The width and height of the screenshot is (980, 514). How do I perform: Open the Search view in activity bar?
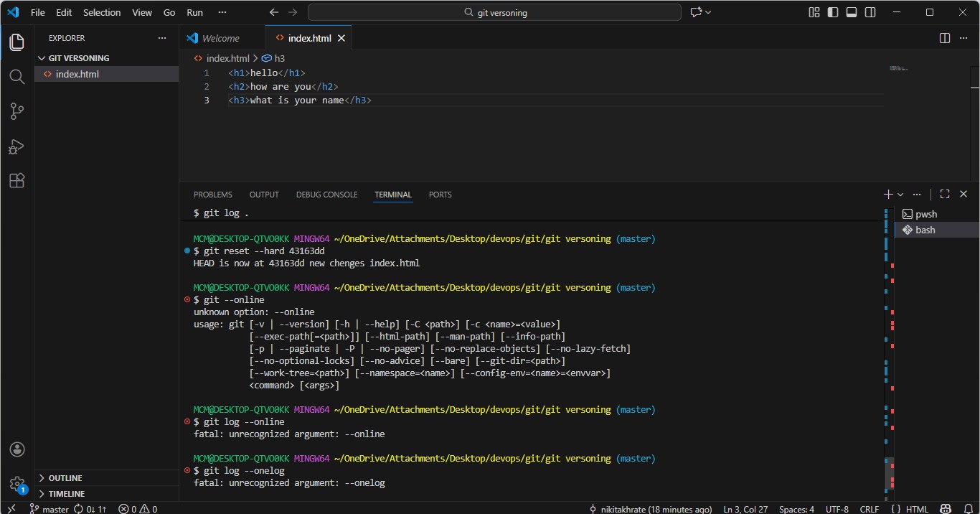click(17, 76)
